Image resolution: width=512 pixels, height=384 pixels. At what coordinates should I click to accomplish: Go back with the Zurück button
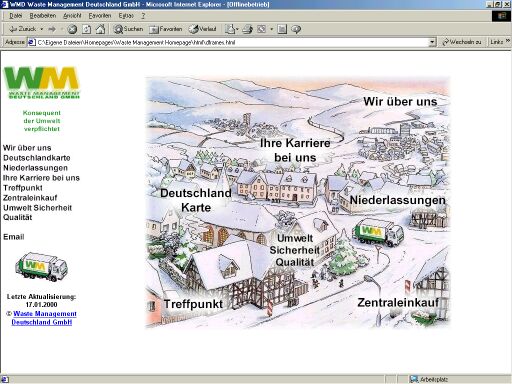pos(22,29)
